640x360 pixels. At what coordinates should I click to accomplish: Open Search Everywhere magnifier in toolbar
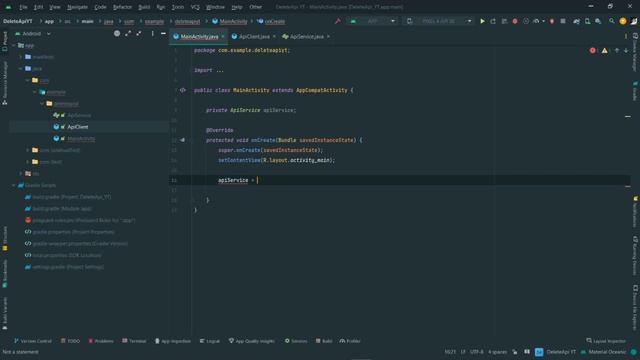(611, 21)
